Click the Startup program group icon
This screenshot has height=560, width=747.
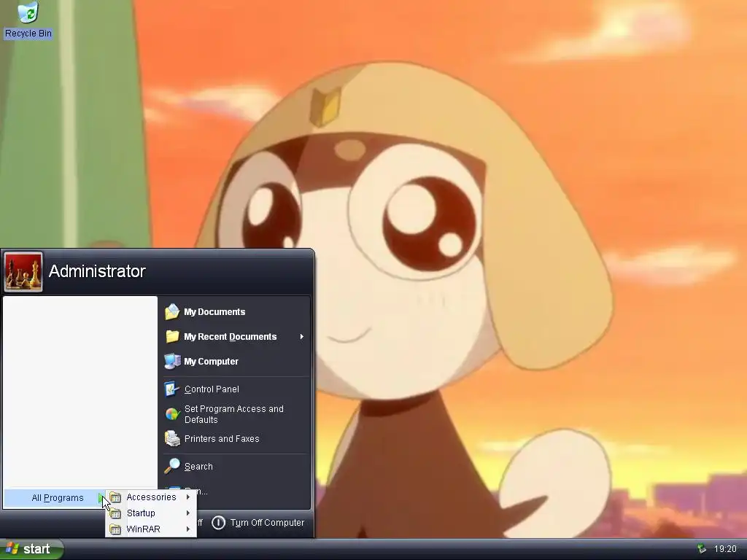(x=115, y=513)
